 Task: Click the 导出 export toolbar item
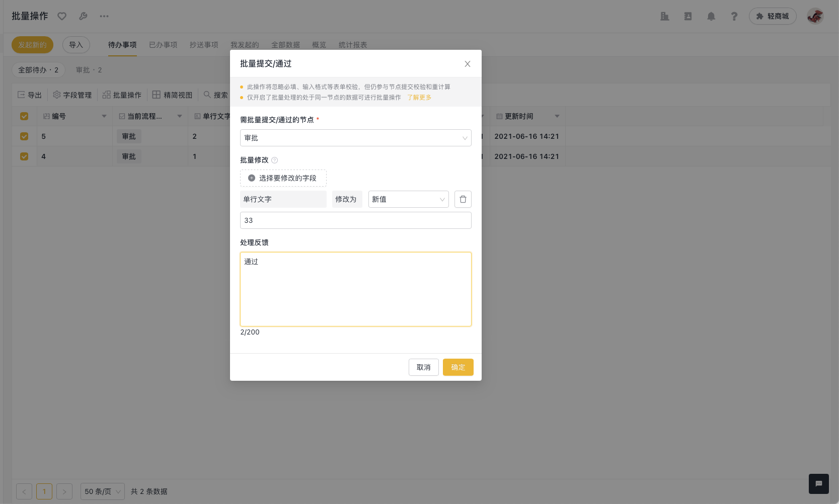pyautogui.click(x=30, y=95)
